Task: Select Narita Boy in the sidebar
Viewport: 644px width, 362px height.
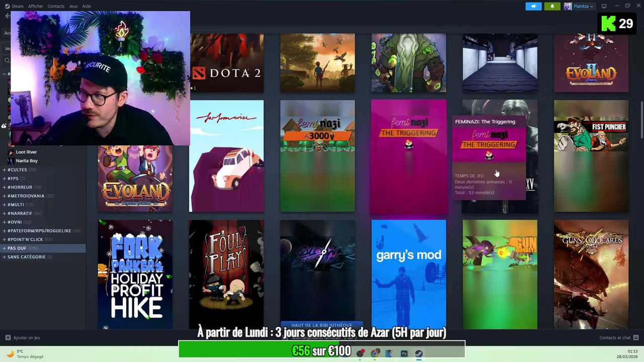Action: (27, 161)
